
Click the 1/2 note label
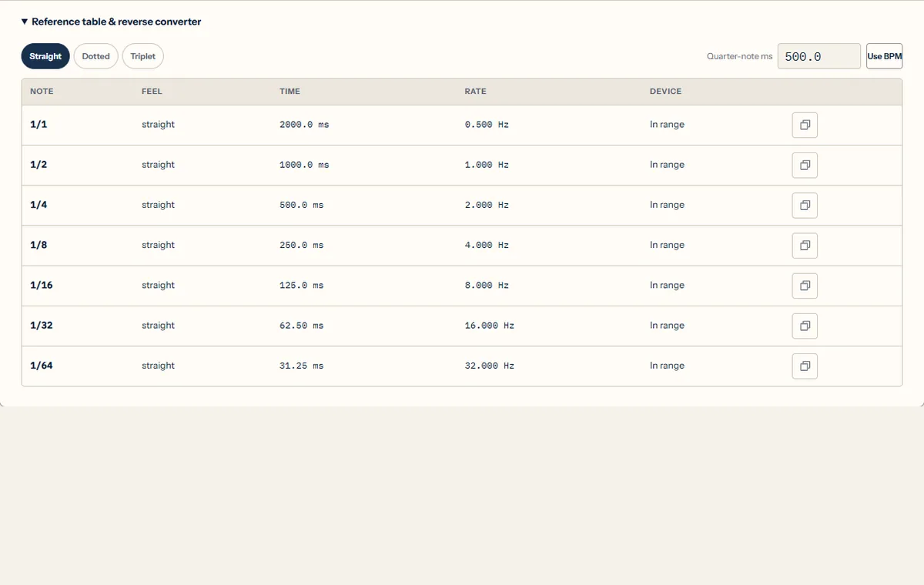point(38,165)
